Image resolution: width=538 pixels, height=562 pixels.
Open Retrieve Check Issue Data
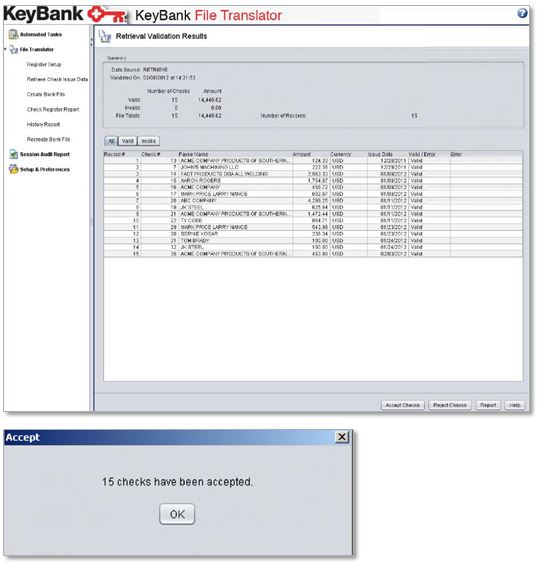(57, 79)
